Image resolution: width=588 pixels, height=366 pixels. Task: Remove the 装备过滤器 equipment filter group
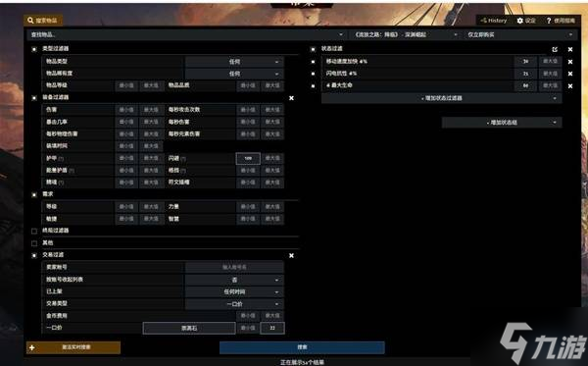coord(291,98)
